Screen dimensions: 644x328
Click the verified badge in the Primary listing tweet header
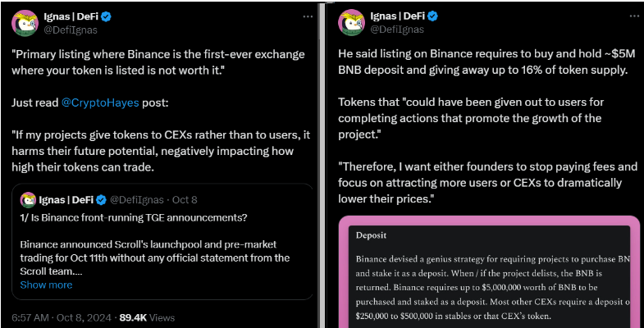click(107, 17)
